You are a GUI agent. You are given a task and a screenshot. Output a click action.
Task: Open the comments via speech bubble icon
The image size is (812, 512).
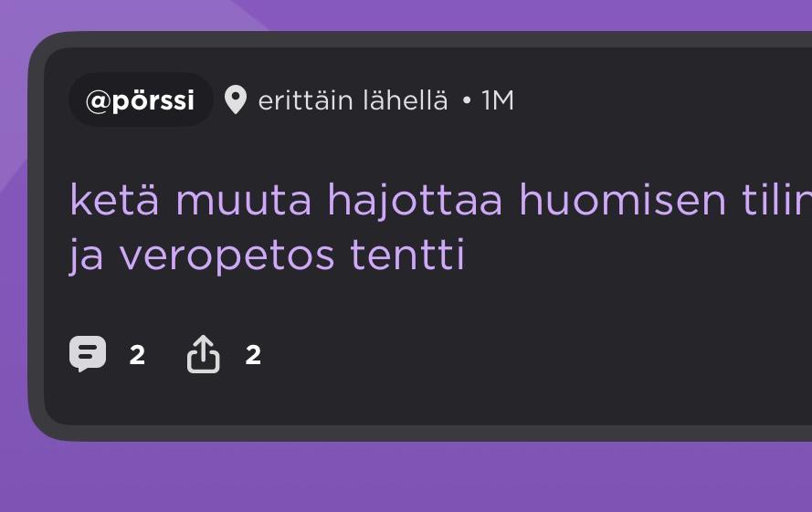click(88, 354)
